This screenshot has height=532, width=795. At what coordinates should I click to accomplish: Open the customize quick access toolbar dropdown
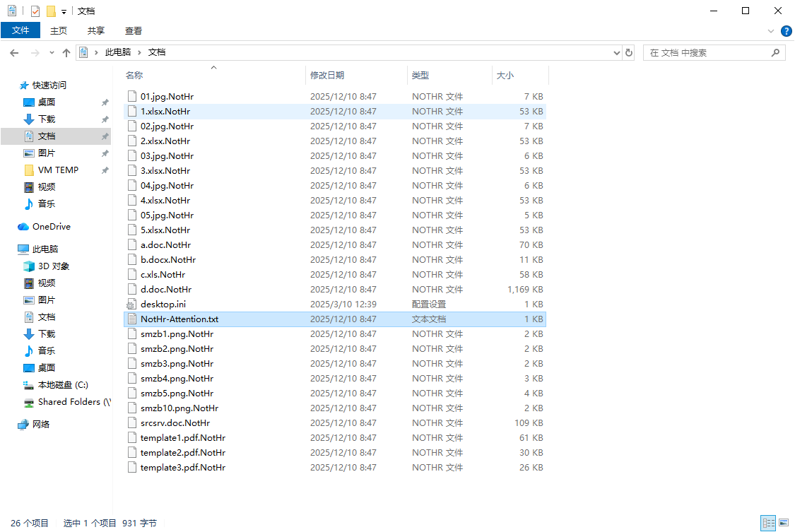click(64, 11)
